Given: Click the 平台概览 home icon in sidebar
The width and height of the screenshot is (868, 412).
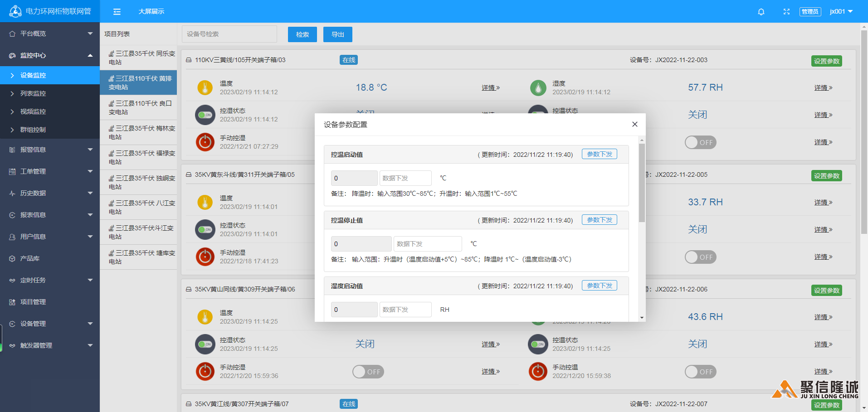Looking at the screenshot, I should pos(12,34).
